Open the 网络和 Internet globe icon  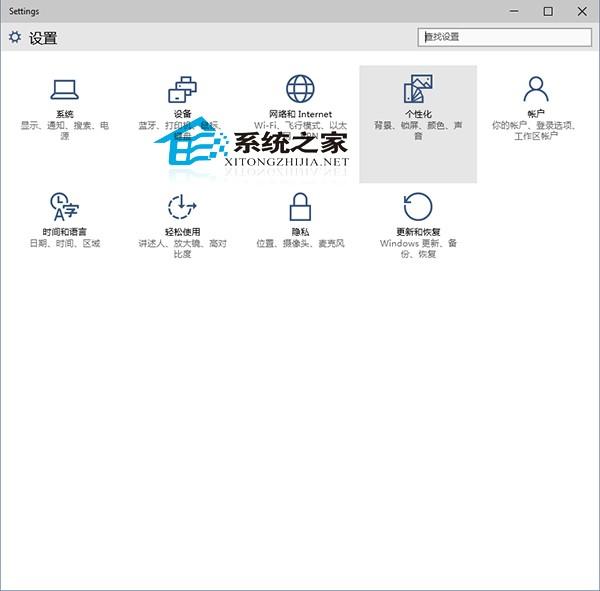click(300, 89)
